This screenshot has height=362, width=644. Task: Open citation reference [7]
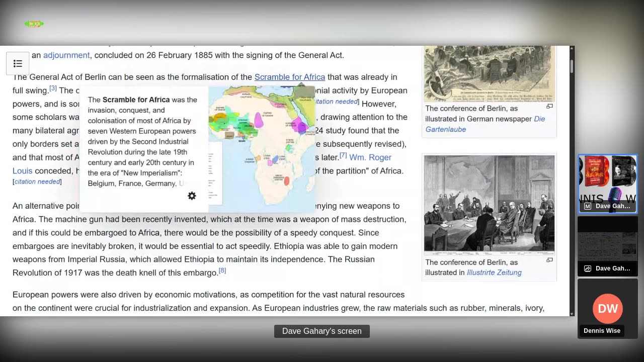pos(343,155)
